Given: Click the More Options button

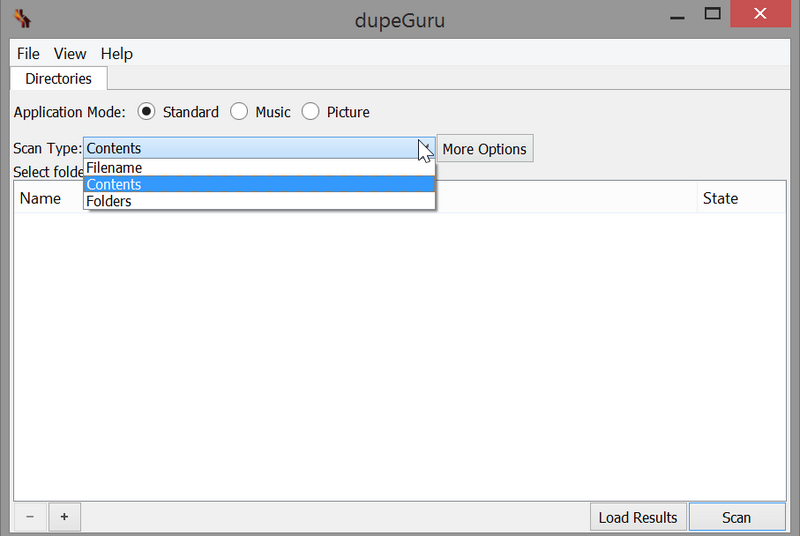Looking at the screenshot, I should tap(484, 149).
